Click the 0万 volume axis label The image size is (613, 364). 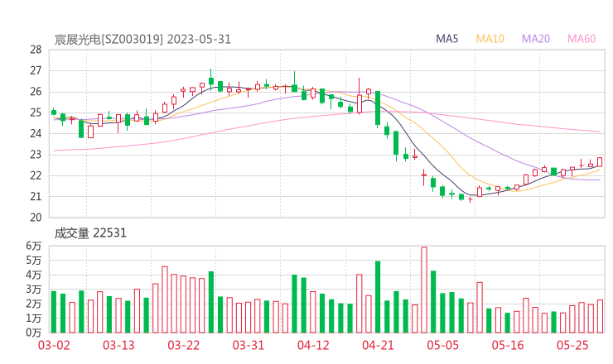[x=34, y=333]
